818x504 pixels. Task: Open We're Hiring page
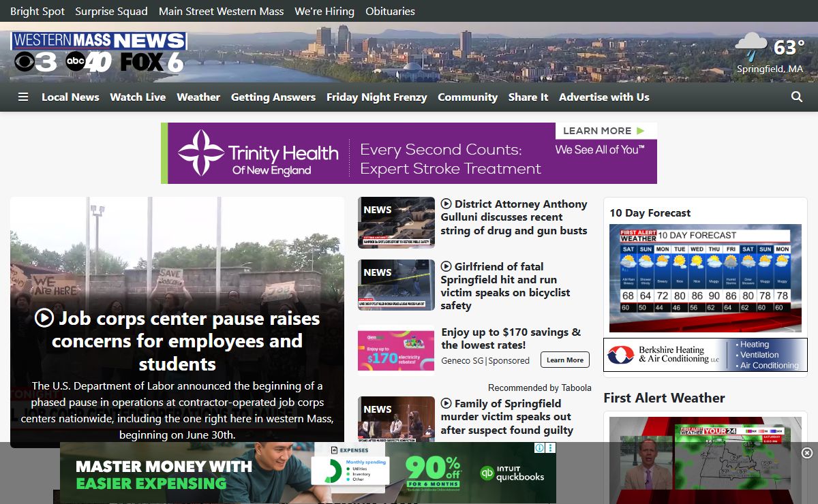click(324, 11)
